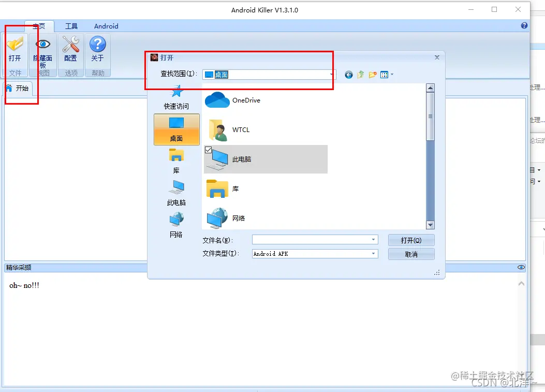Click the 'oh~ no!!!' text in bottom panel
The width and height of the screenshot is (545, 392).
click(24, 285)
